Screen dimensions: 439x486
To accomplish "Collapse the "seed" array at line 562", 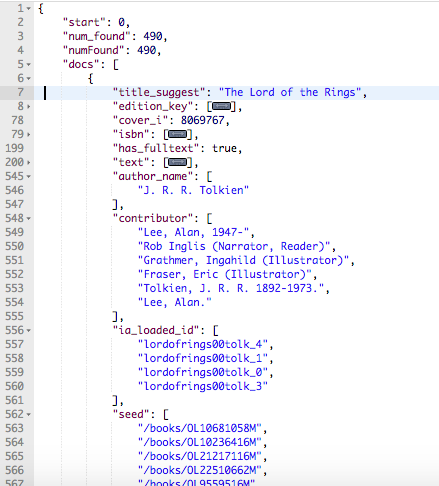I will [x=29, y=414].
